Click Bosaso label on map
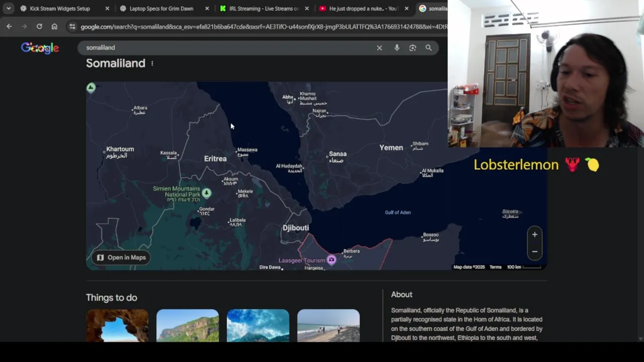 (431, 237)
